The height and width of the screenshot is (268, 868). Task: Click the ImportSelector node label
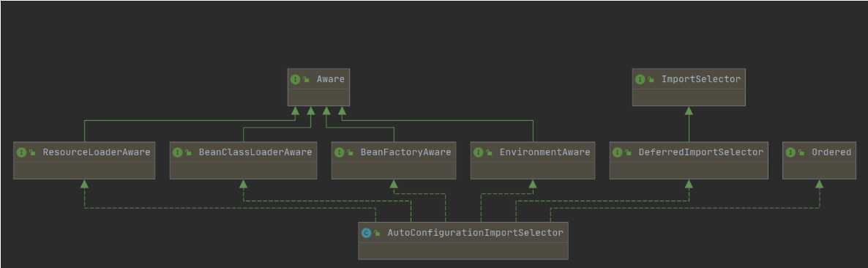701,79
